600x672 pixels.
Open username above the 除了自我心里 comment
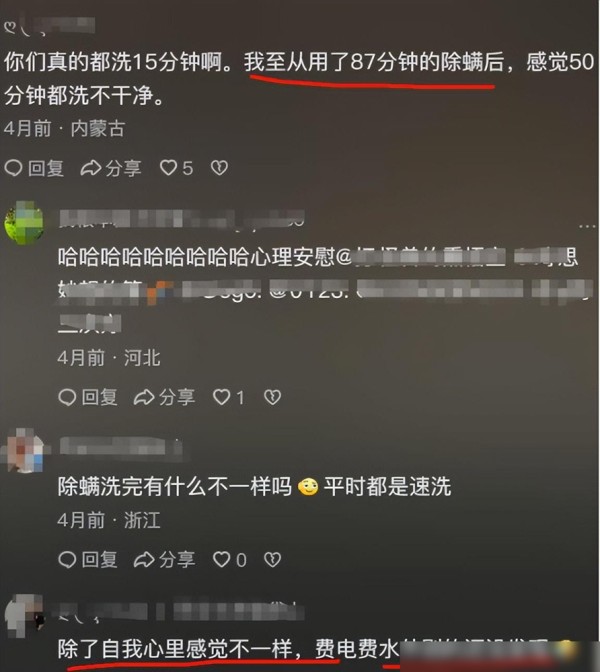point(176,612)
